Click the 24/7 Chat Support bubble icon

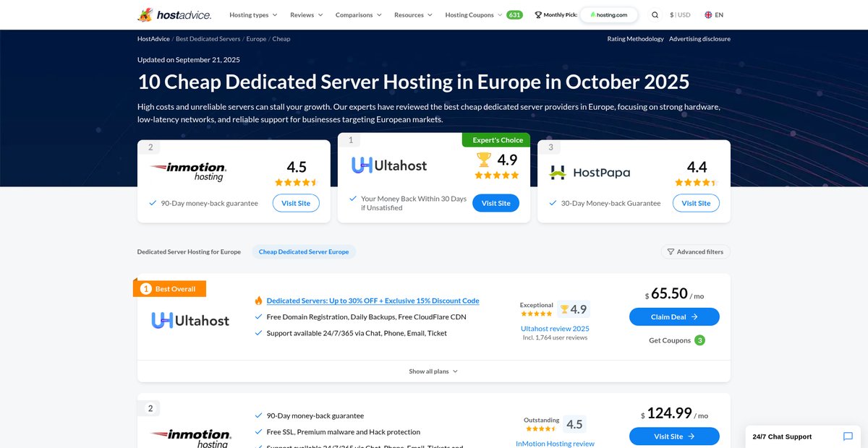click(848, 436)
